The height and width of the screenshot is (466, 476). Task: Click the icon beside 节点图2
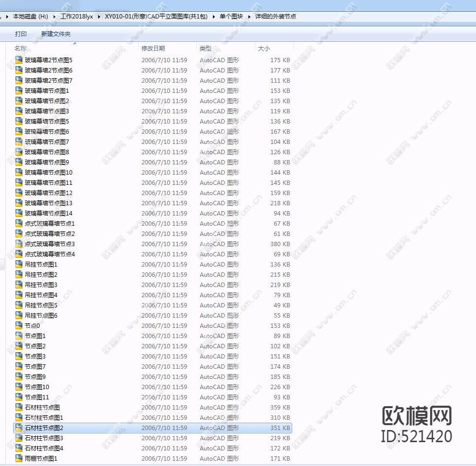click(x=19, y=346)
